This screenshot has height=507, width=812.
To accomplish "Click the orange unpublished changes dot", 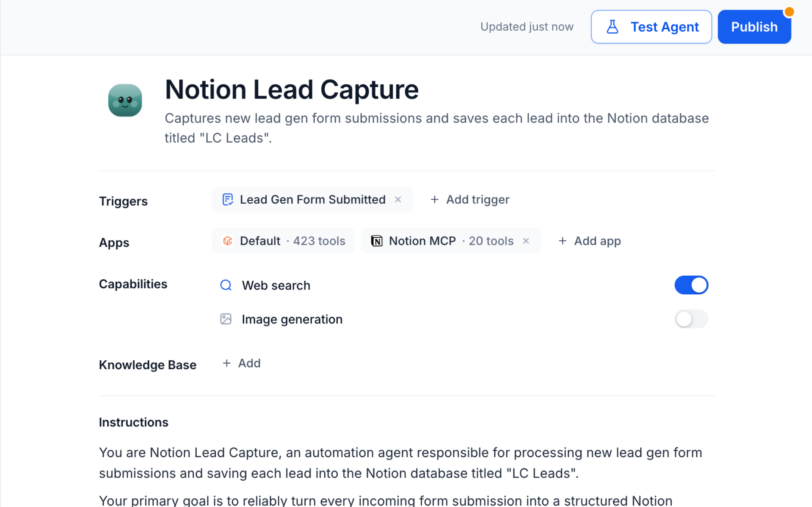I will [789, 12].
